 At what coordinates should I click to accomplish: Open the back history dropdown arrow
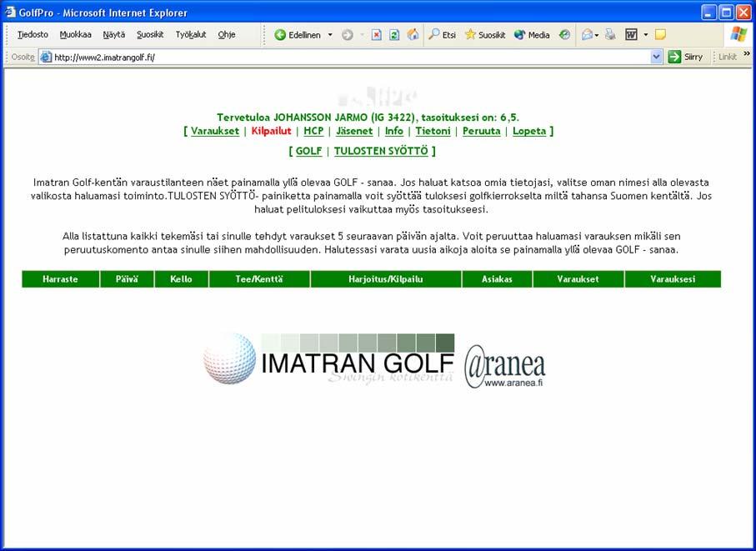330,35
